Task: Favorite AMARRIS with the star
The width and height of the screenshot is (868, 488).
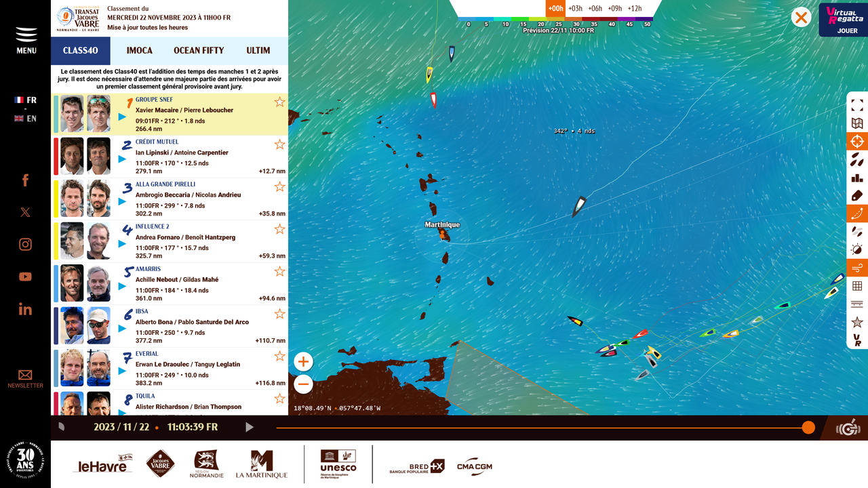Action: tap(279, 271)
